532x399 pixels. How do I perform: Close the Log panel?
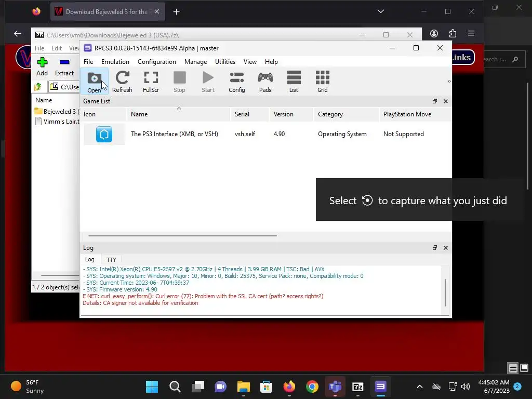pos(445,248)
